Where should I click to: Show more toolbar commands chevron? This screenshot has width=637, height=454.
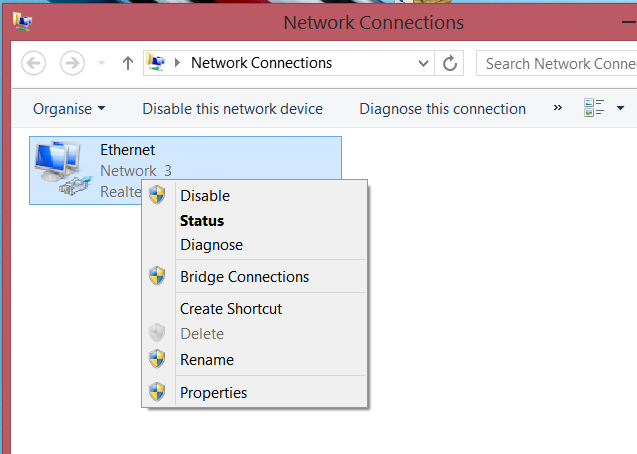pyautogui.click(x=558, y=108)
